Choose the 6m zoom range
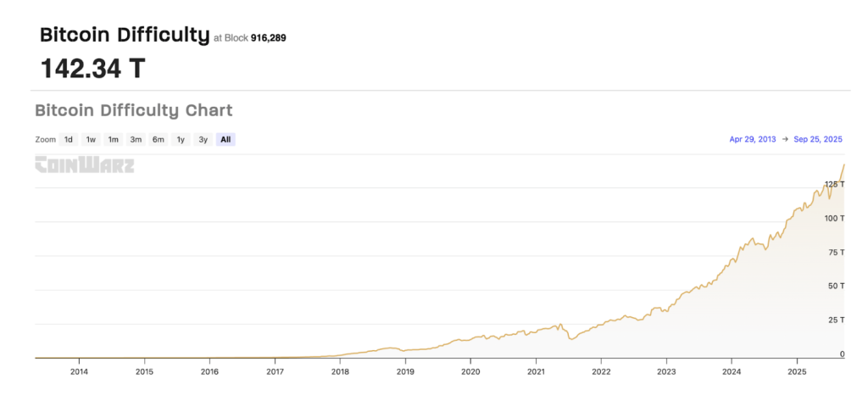The image size is (868, 412). pos(158,139)
